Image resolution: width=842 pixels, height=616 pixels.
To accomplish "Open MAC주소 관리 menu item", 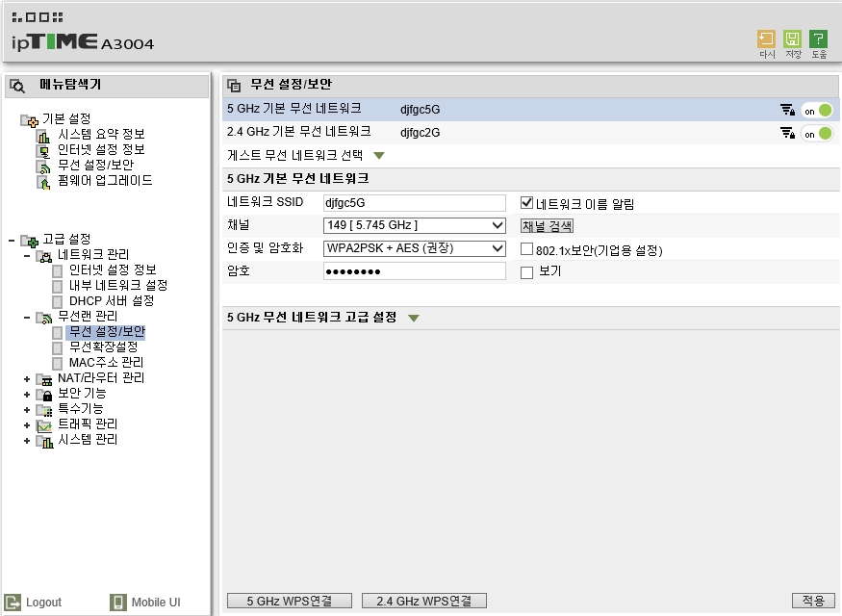I will click(x=106, y=363).
